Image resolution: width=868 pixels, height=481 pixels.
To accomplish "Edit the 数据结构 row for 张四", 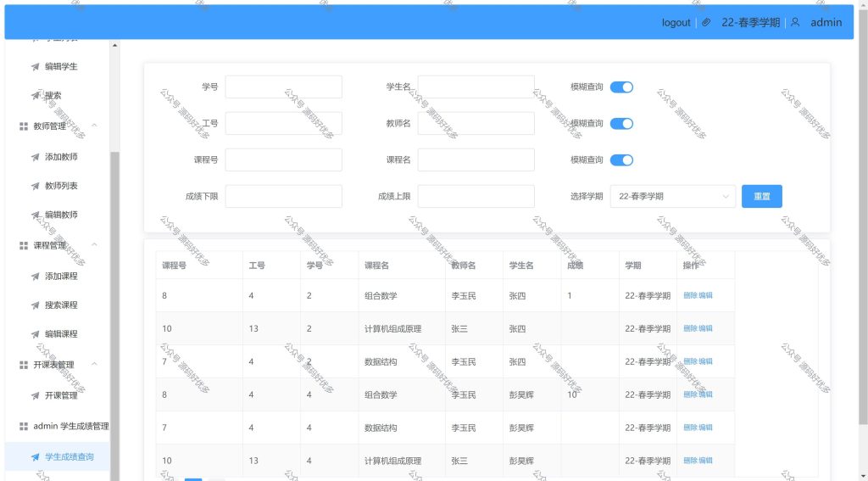I will (x=705, y=361).
